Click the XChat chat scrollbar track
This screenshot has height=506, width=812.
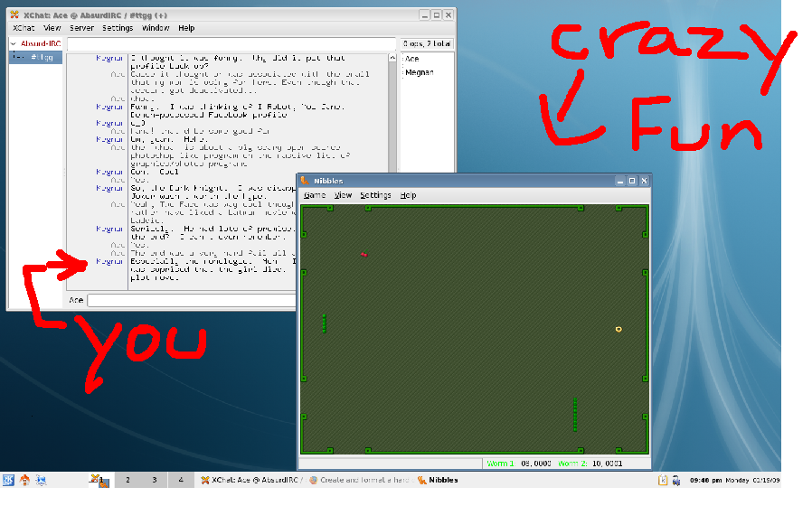click(x=392, y=119)
